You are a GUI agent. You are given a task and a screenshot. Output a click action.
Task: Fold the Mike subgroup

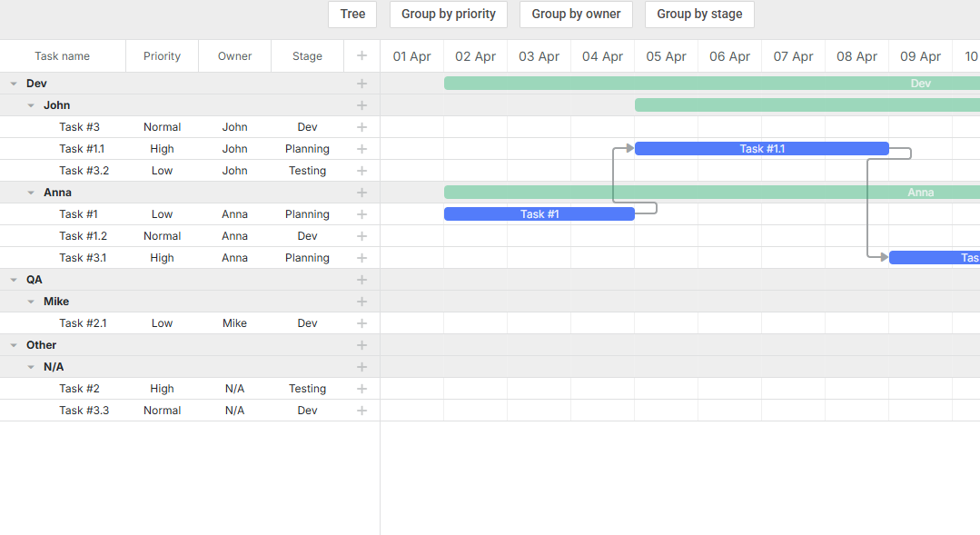tap(31, 302)
